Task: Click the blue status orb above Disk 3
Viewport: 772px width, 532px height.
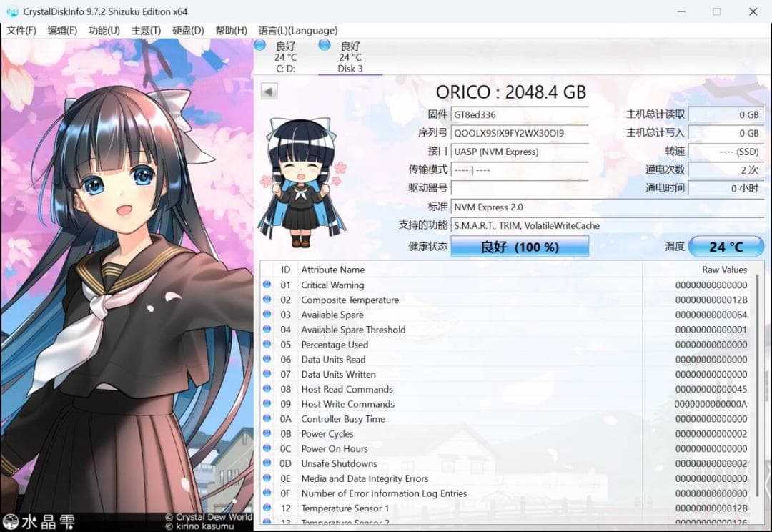Action: [324, 45]
